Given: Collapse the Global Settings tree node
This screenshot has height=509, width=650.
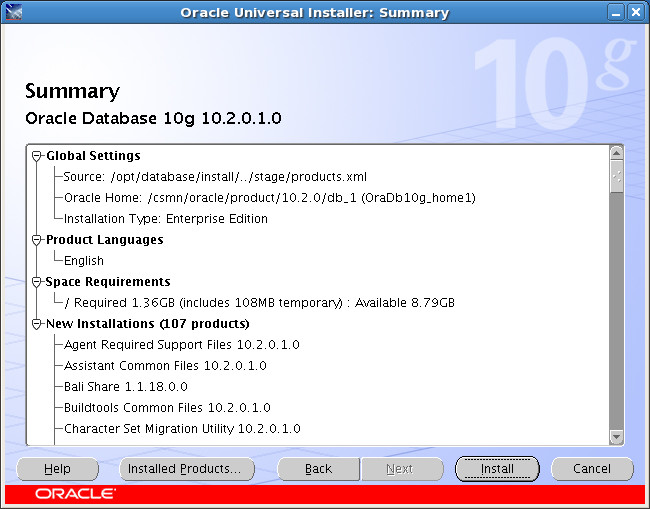Looking at the screenshot, I should (36, 156).
